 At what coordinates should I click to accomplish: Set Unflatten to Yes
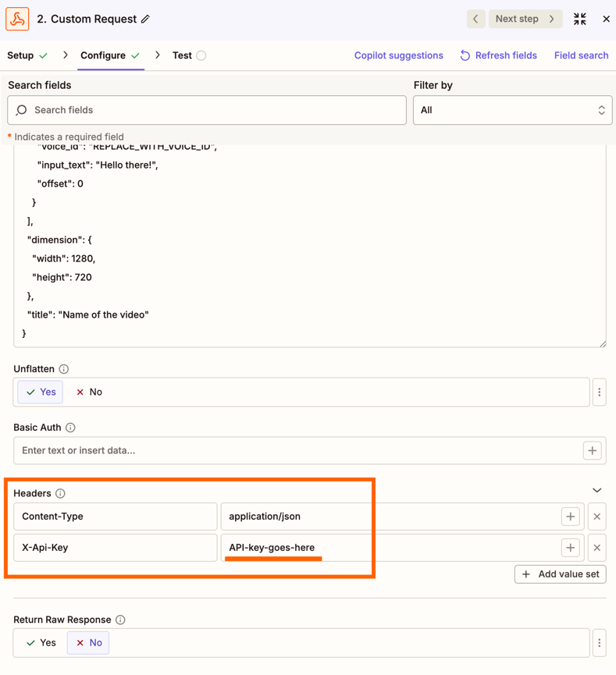(x=41, y=393)
